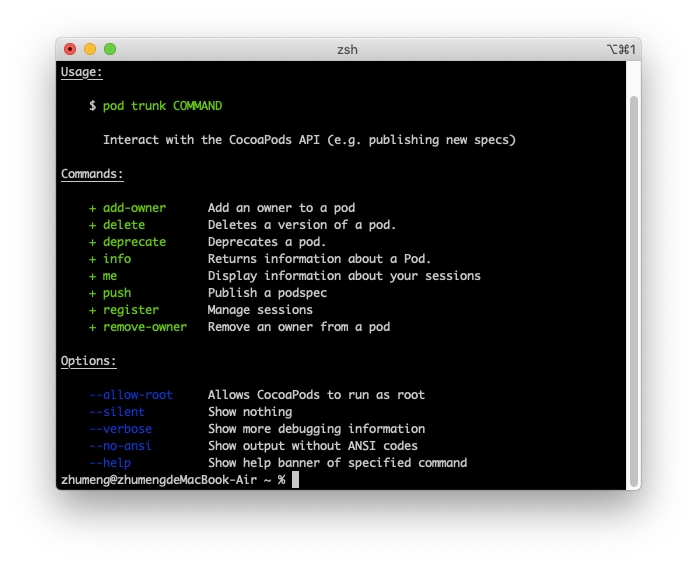Click the --verbose option text
Image resolution: width=697 pixels, height=564 pixels.
click(120, 429)
